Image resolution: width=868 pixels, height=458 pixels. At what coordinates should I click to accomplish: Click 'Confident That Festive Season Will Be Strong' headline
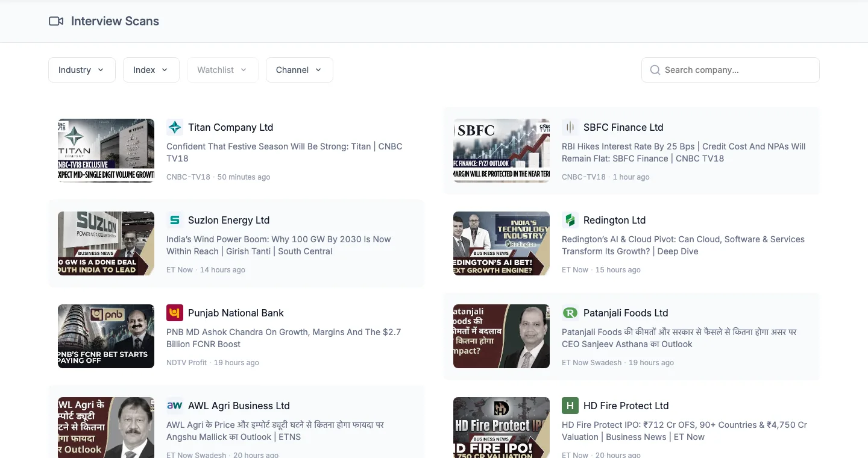pyautogui.click(x=284, y=152)
